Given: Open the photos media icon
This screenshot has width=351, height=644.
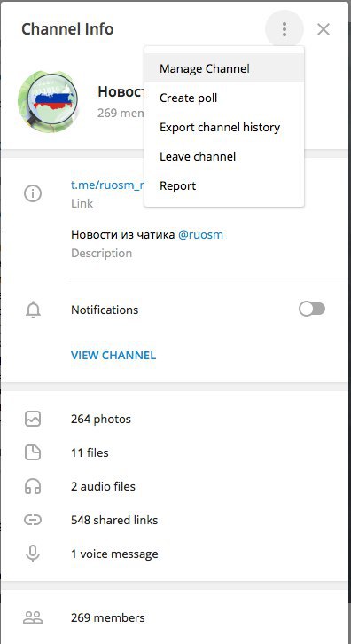Looking at the screenshot, I should coord(33,419).
